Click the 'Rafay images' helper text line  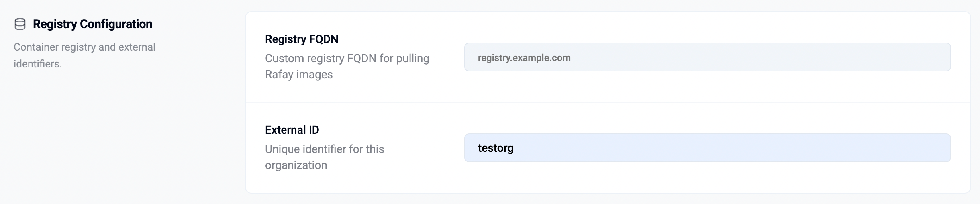point(299,75)
